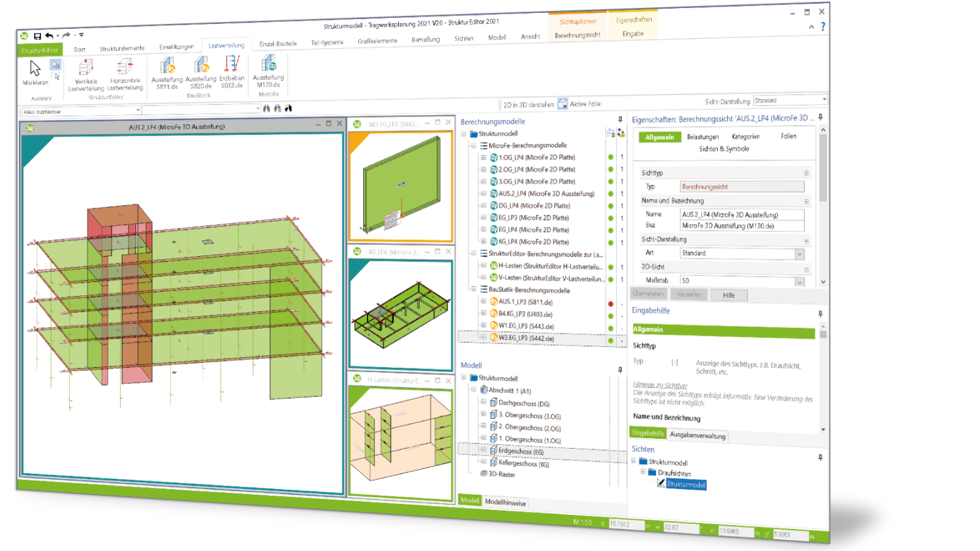
Task: Collapse the Sichttyp property section
Action: (x=806, y=173)
